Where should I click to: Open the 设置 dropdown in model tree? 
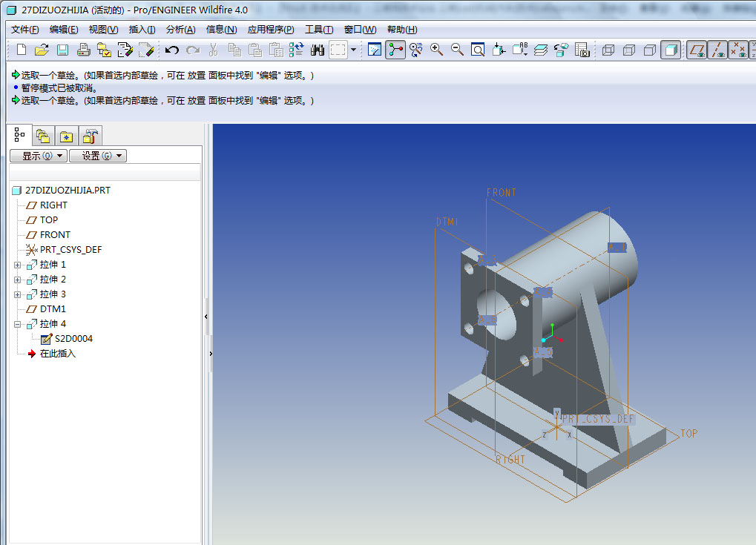(x=98, y=156)
